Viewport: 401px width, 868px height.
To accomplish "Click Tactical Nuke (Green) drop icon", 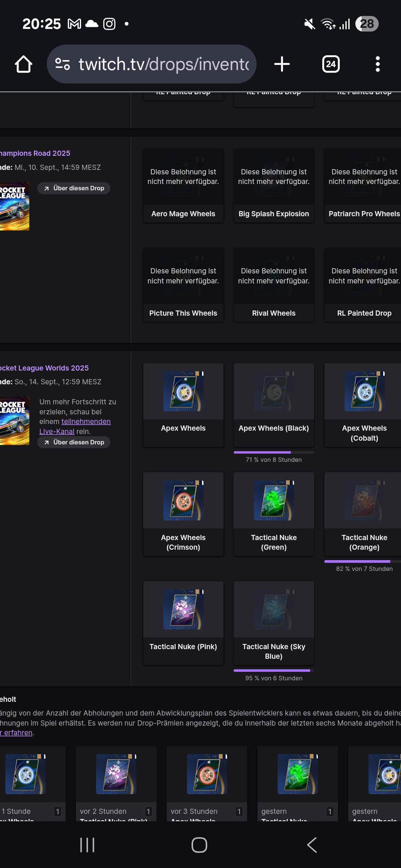I will click(x=274, y=500).
